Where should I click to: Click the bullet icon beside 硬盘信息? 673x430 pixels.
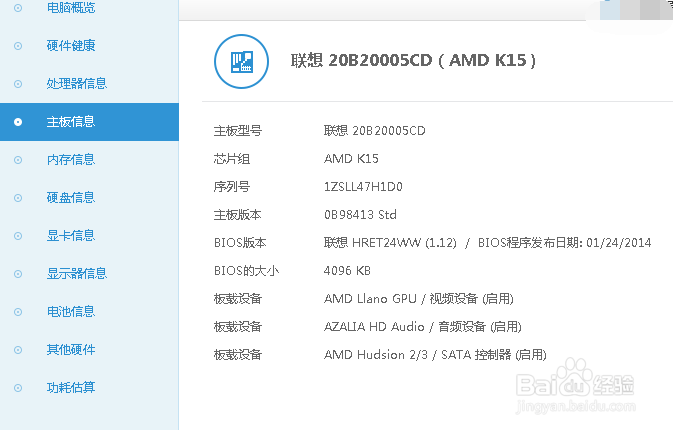coord(18,198)
